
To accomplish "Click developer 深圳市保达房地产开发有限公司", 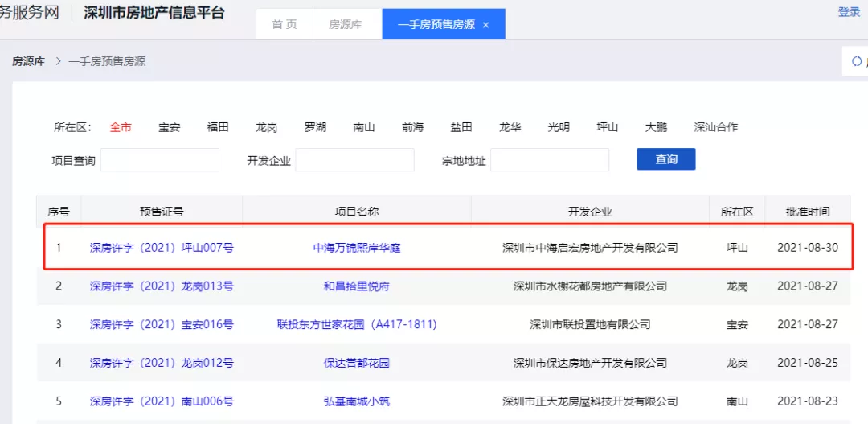I will click(590, 363).
